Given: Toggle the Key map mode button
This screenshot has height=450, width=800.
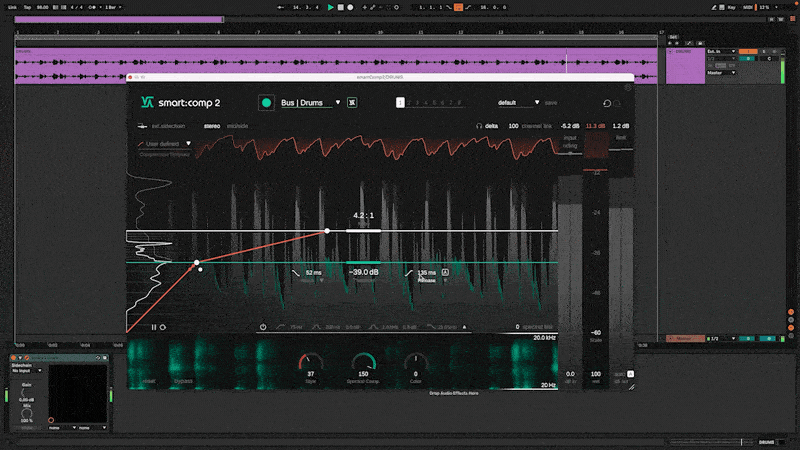Looking at the screenshot, I should click(x=732, y=7).
